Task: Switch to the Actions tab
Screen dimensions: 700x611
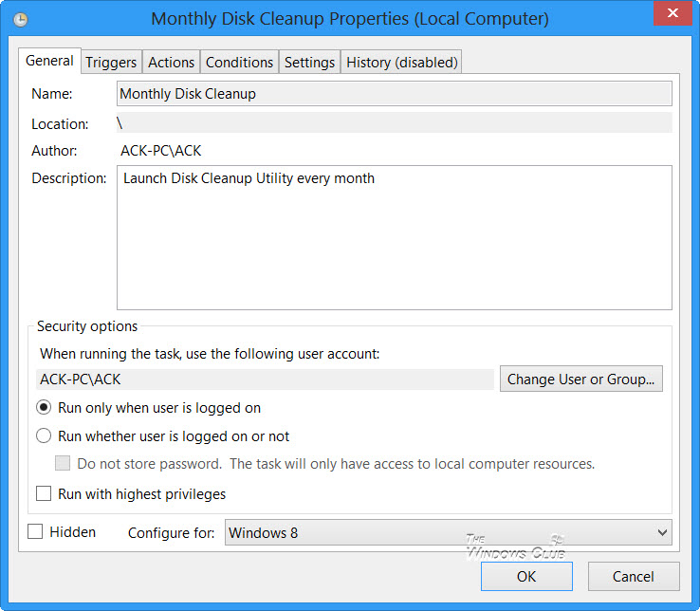Action: point(172,63)
